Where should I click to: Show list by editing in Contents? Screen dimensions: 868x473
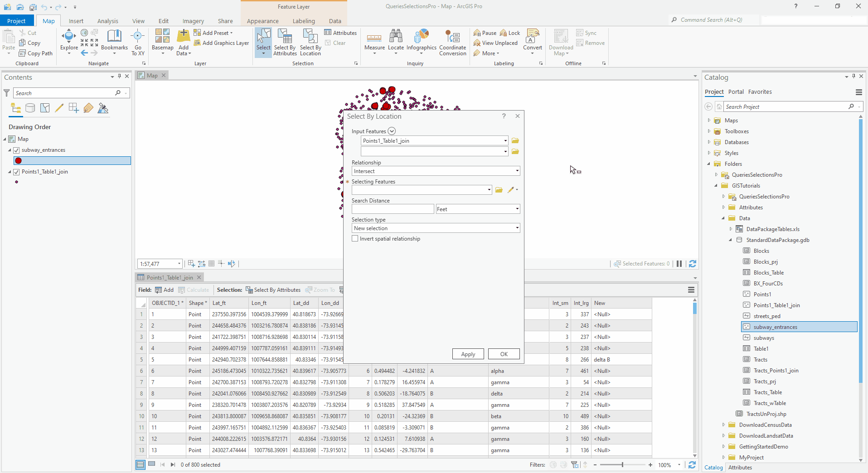(x=59, y=108)
